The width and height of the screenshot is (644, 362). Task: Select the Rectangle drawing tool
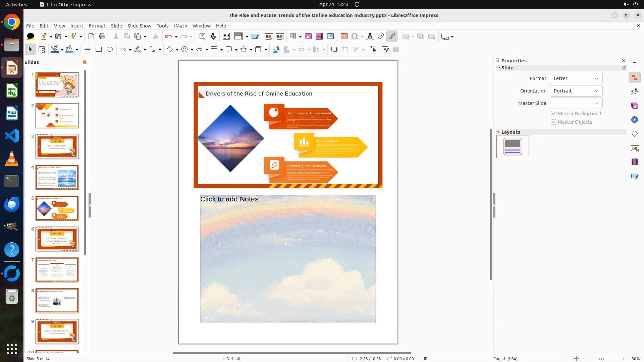99,50
